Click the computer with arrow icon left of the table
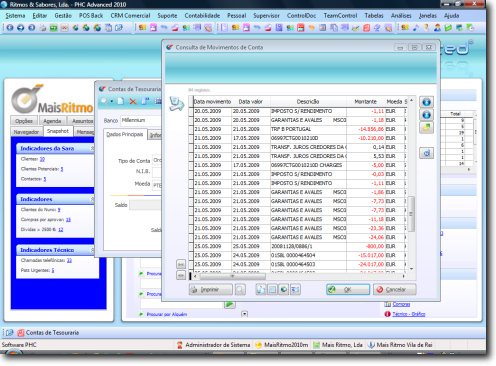The height and width of the screenshot is (366, 496). (x=176, y=104)
